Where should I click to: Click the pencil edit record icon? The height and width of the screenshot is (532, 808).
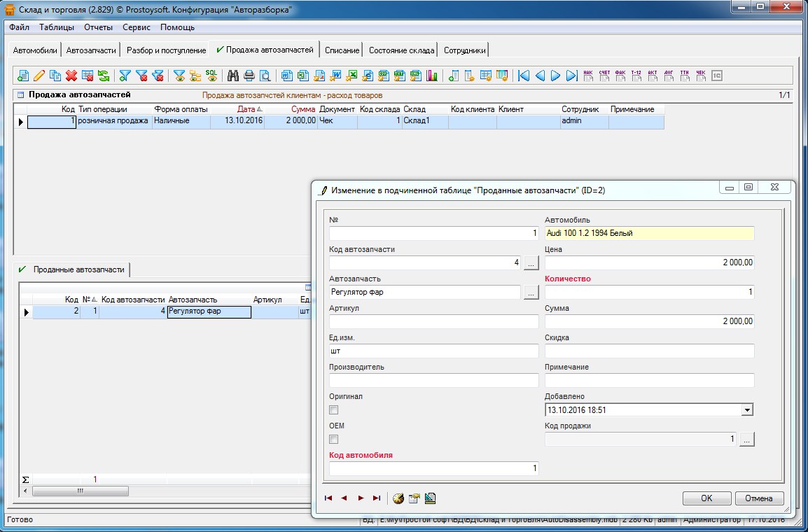tap(39, 76)
